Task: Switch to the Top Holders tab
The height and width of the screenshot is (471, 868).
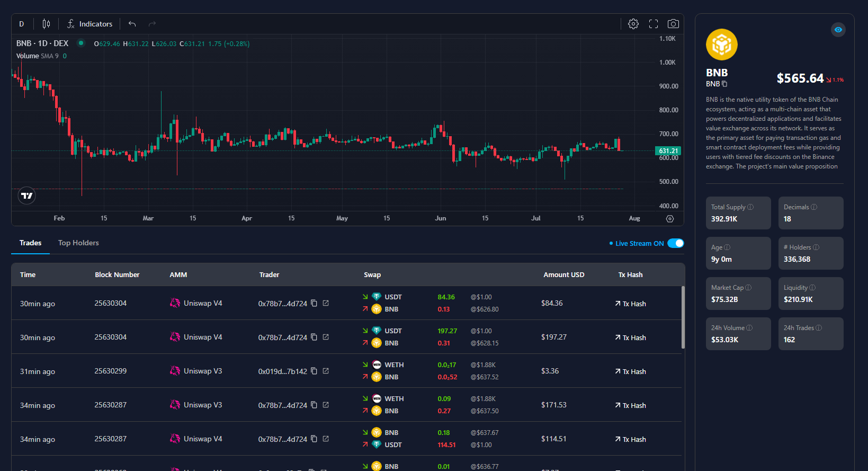Action: [x=78, y=243]
